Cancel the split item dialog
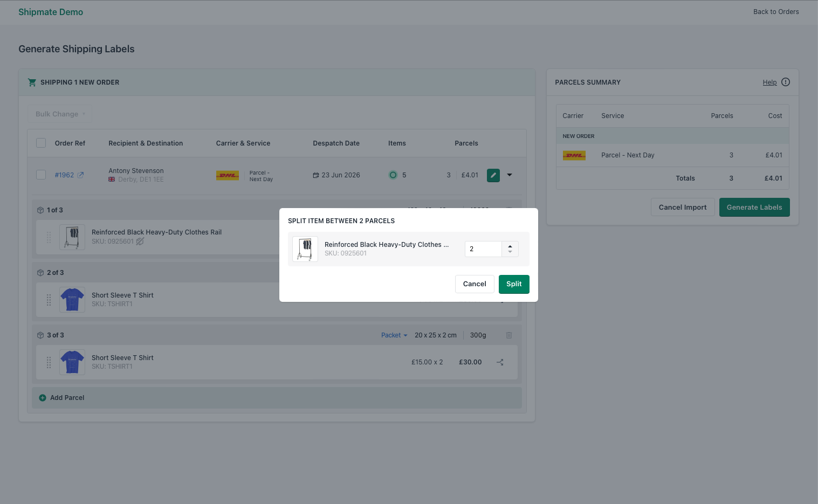The height and width of the screenshot is (504, 818). click(475, 284)
